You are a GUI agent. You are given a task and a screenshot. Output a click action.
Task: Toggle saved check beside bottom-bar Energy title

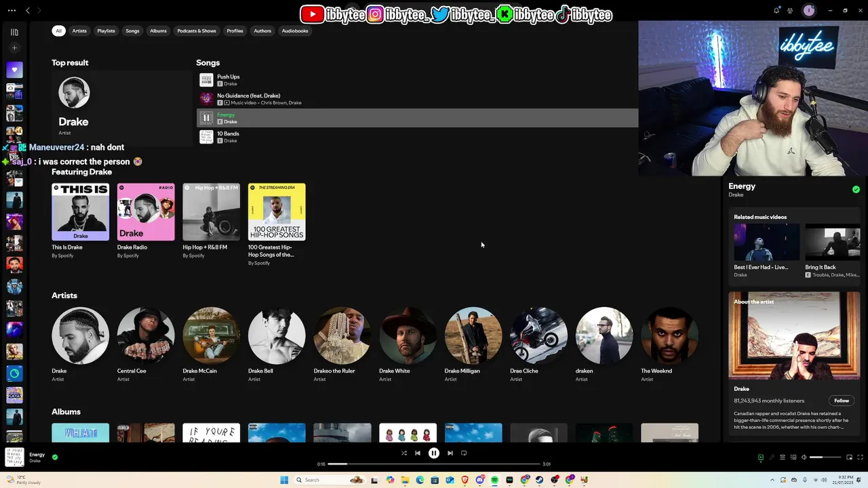coord(55,457)
